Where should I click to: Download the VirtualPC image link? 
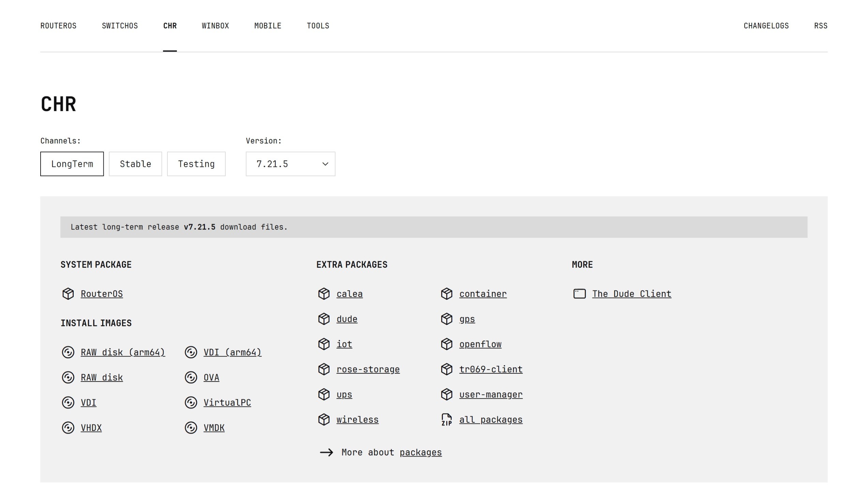pyautogui.click(x=227, y=403)
